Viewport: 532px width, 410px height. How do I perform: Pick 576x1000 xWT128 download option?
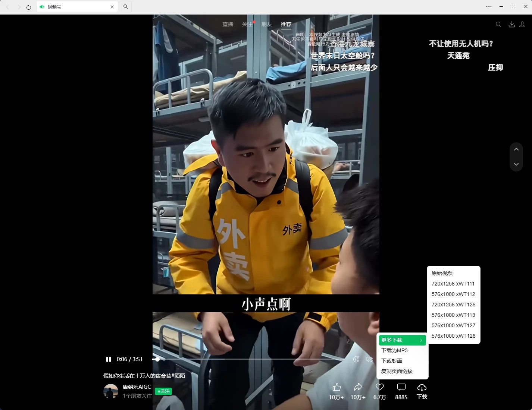click(454, 336)
